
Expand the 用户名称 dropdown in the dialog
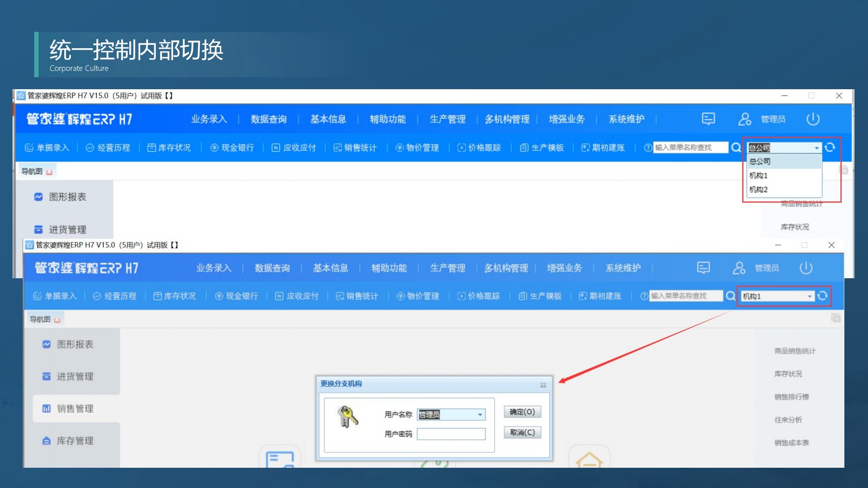point(479,414)
